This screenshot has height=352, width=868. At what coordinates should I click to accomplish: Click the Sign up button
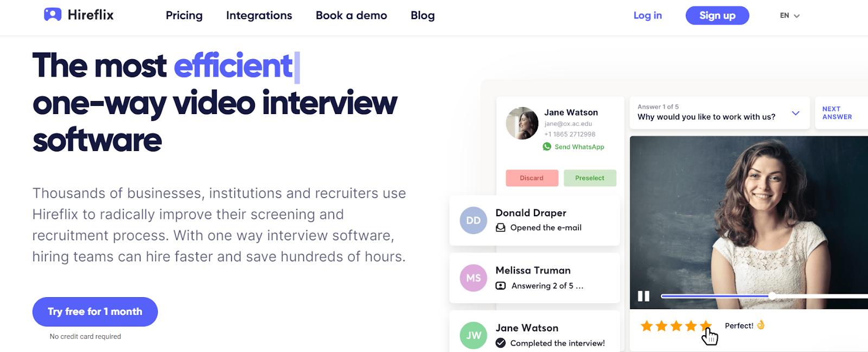[717, 15]
